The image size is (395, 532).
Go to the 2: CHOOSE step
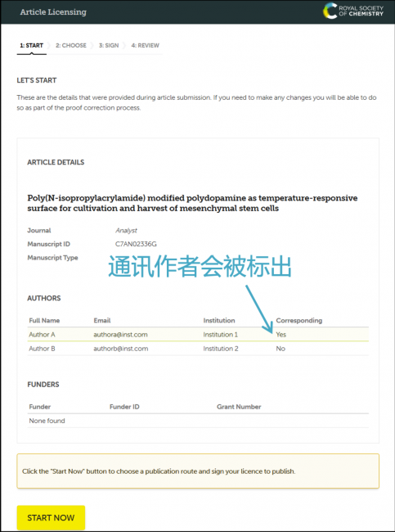(x=71, y=46)
